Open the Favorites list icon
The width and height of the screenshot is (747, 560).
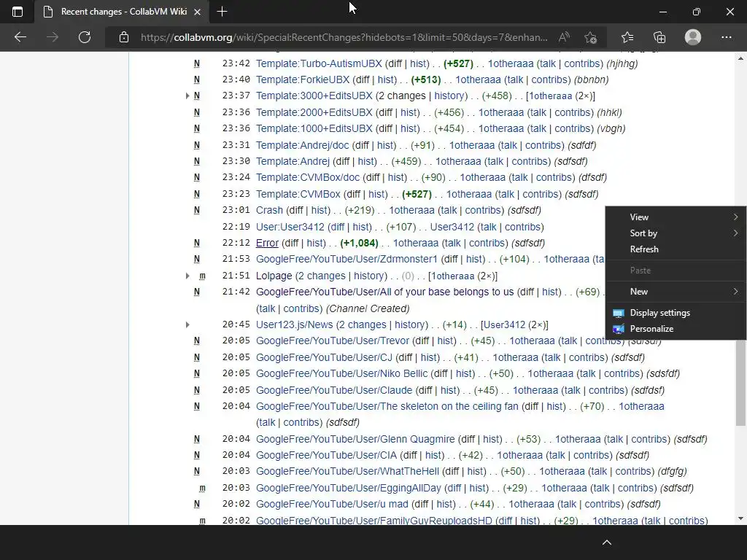tap(627, 37)
